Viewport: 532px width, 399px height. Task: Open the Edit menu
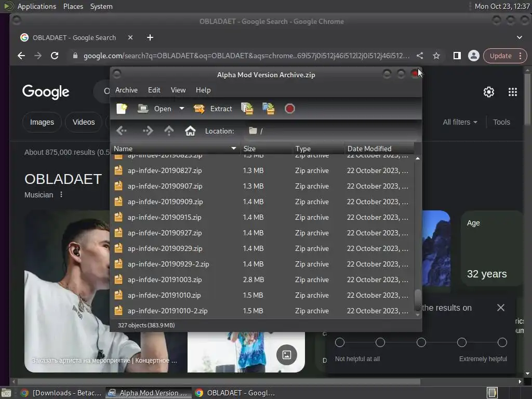pyautogui.click(x=154, y=90)
